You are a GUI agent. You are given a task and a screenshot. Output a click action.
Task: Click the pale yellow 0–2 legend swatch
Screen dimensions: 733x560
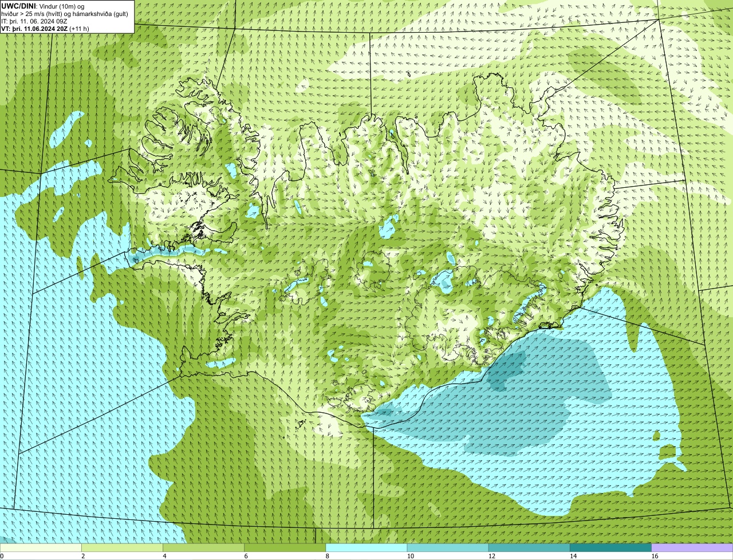coord(41,547)
